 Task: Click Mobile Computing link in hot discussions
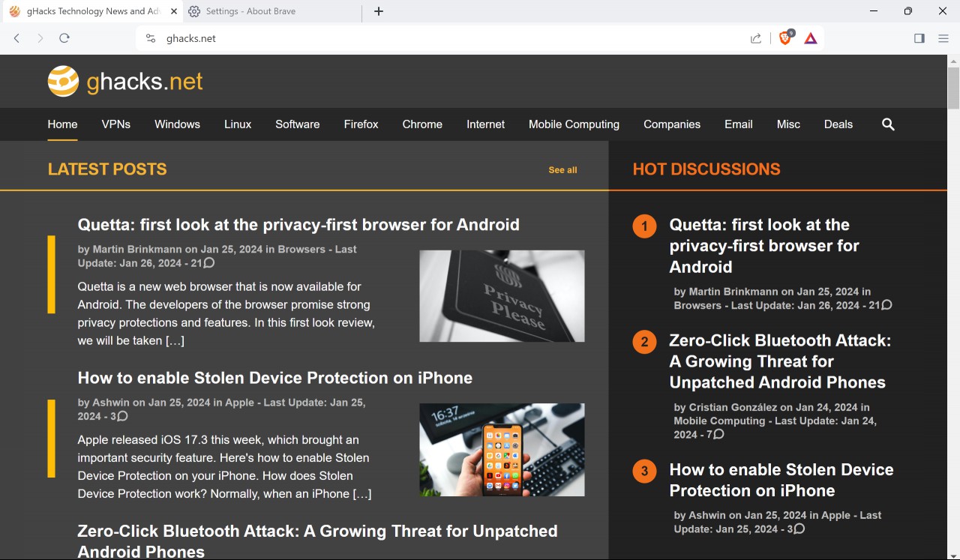click(719, 421)
